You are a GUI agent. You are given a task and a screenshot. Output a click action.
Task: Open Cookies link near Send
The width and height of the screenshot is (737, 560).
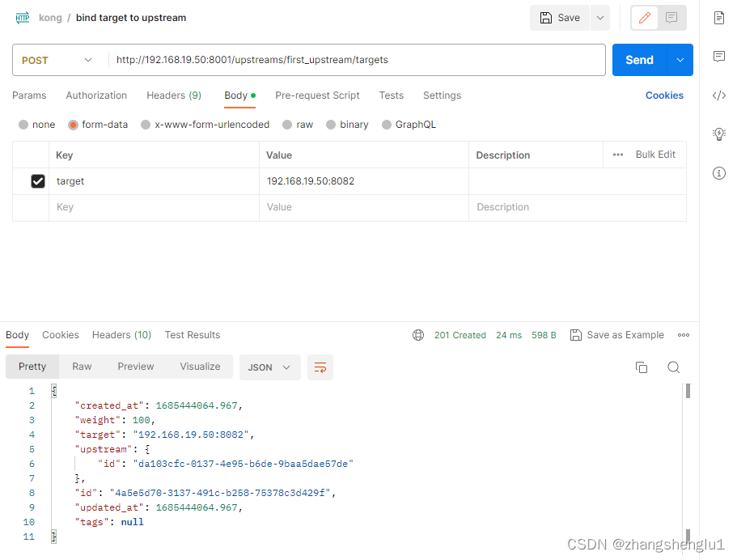coord(664,95)
